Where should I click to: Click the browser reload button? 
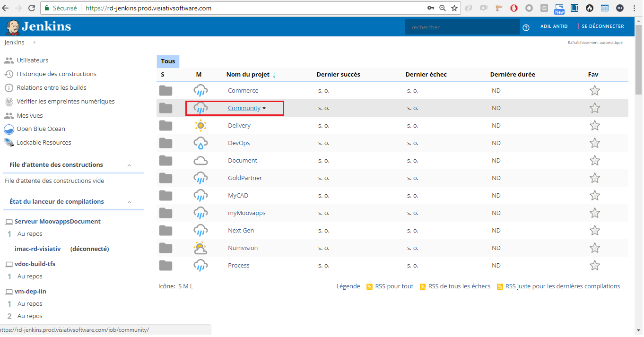(32, 8)
